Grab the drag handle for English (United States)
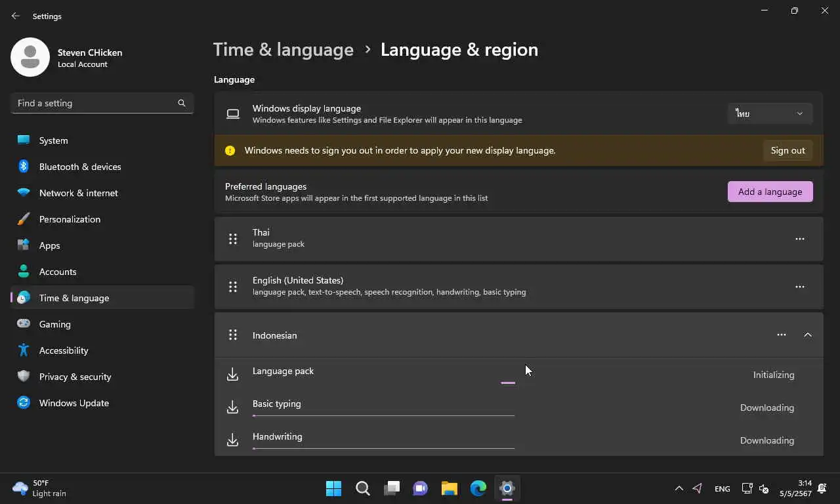 click(232, 287)
